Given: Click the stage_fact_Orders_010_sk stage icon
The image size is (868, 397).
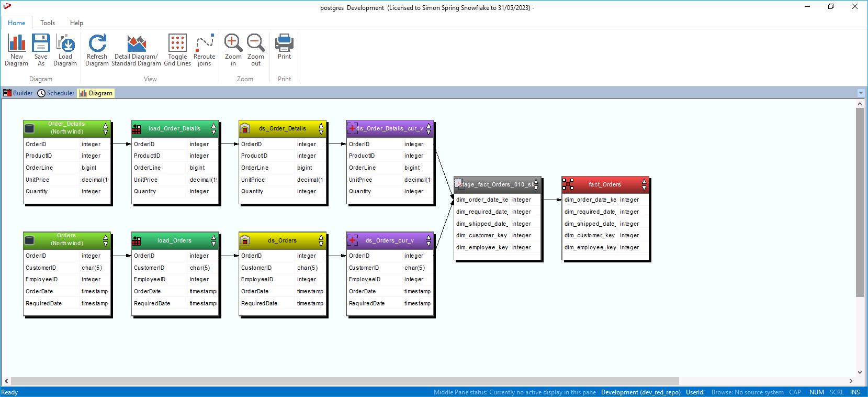Looking at the screenshot, I should pyautogui.click(x=459, y=184).
